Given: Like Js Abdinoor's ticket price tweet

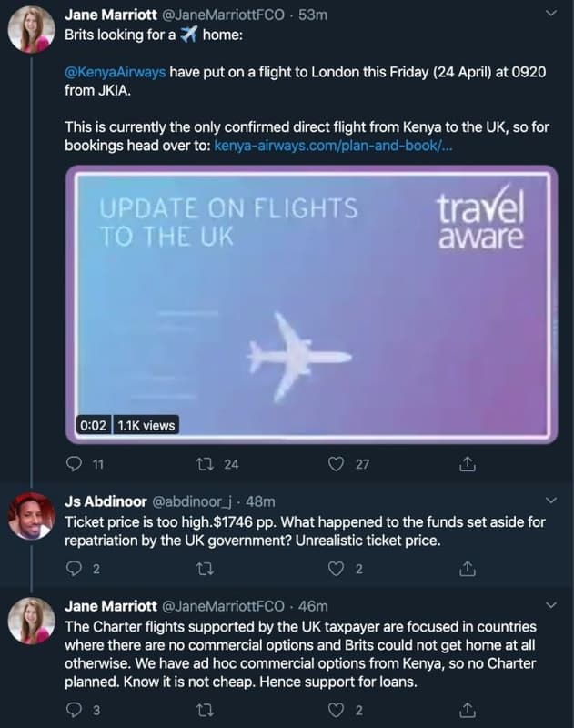Looking at the screenshot, I should coord(335,569).
